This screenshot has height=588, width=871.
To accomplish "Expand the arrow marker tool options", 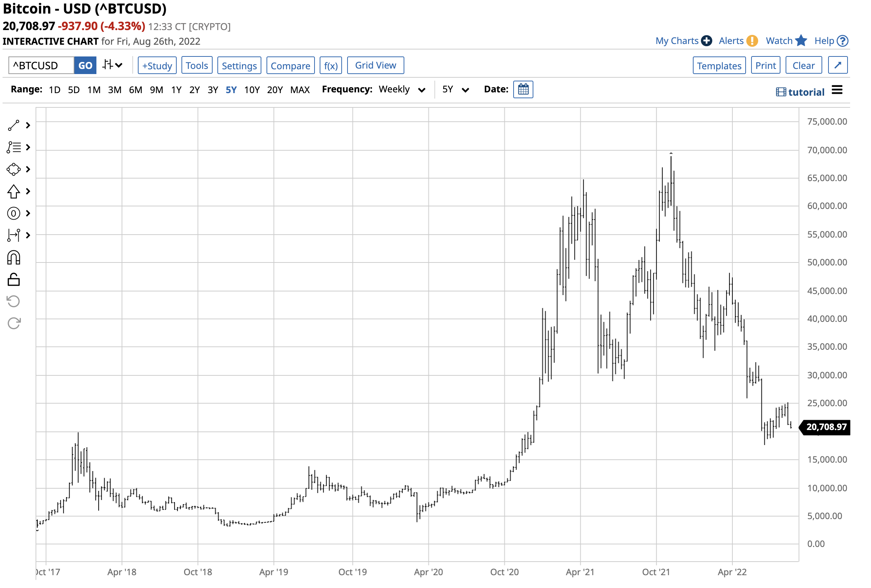I will point(28,192).
